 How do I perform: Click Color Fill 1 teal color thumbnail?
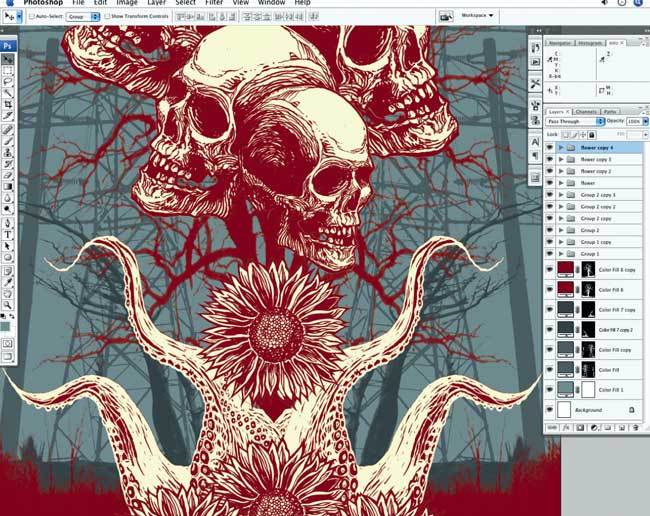pos(565,390)
